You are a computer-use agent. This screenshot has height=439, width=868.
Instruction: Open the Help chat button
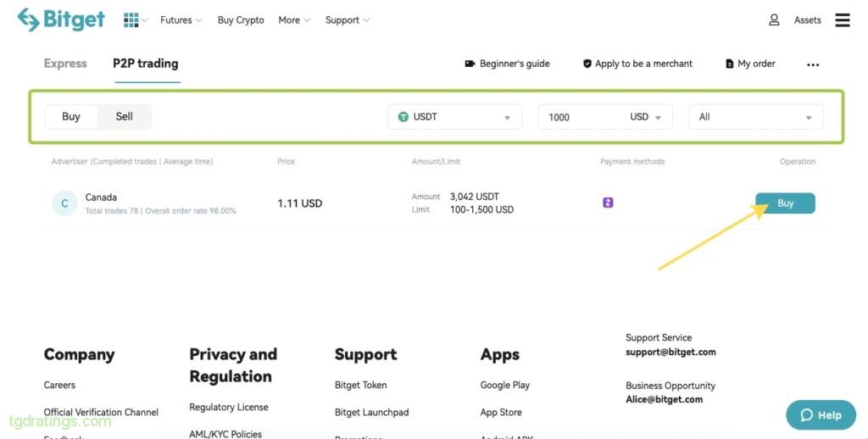click(x=821, y=415)
